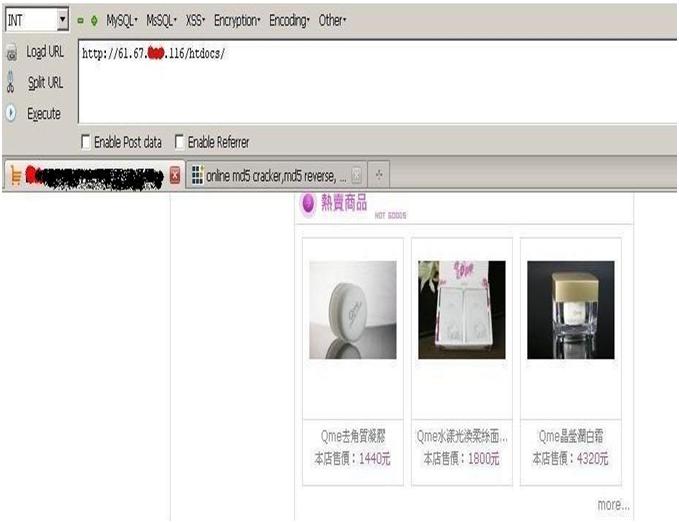The width and height of the screenshot is (679, 523).
Task: Click the green plus icon in toolbar
Action: [x=94, y=20]
